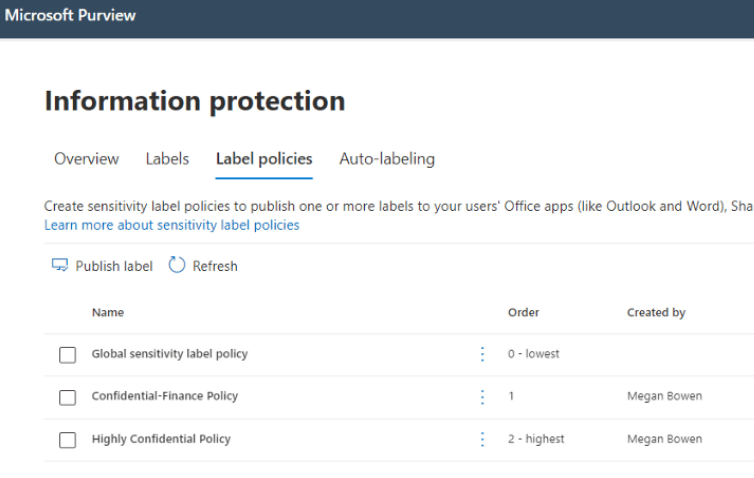
Task: Switch to the Overview tab
Action: tap(86, 159)
